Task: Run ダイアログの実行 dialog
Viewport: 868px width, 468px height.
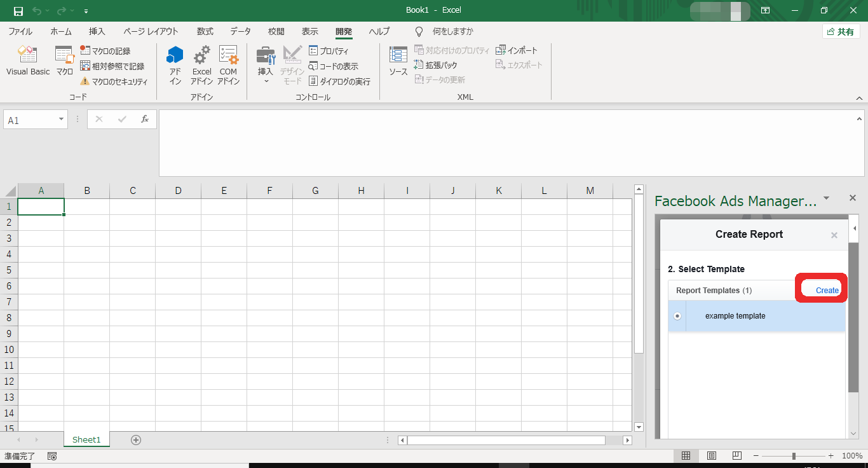Action: point(339,81)
